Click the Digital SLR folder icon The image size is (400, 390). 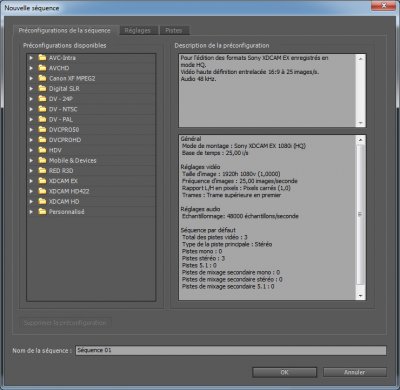[x=42, y=89]
